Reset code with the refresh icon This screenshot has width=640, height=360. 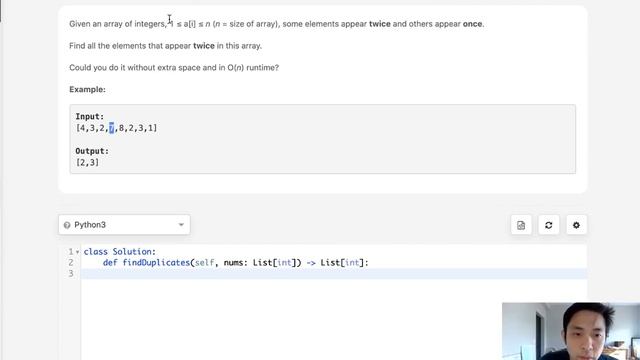click(549, 225)
